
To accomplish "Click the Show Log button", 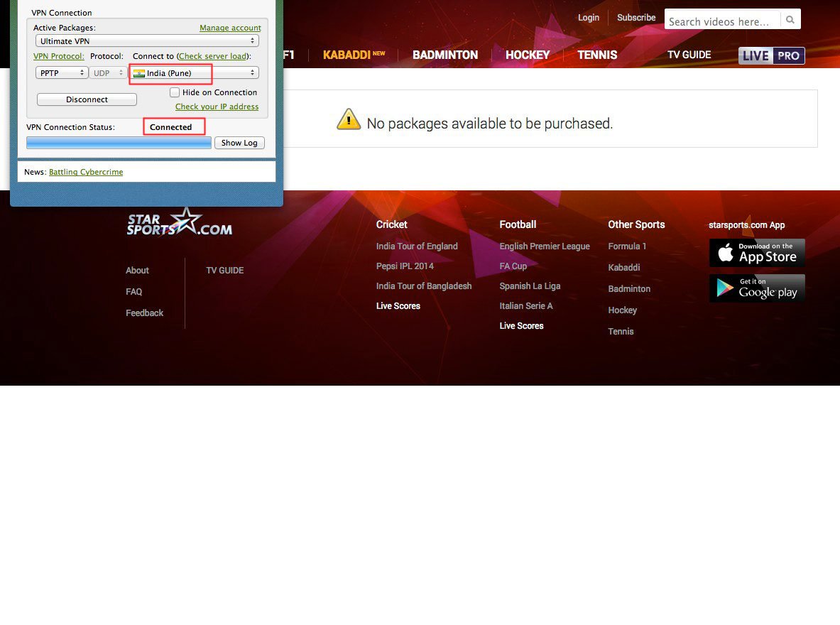I will [239, 143].
